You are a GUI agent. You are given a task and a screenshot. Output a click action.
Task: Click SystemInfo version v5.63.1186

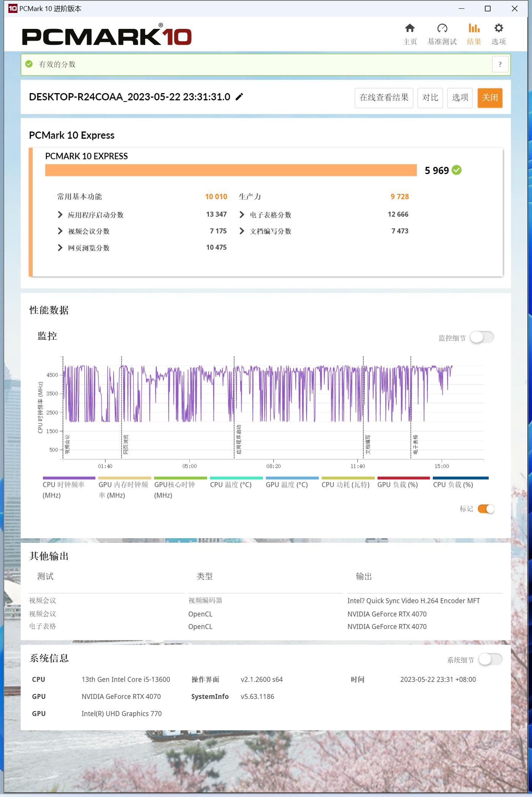pos(257,697)
